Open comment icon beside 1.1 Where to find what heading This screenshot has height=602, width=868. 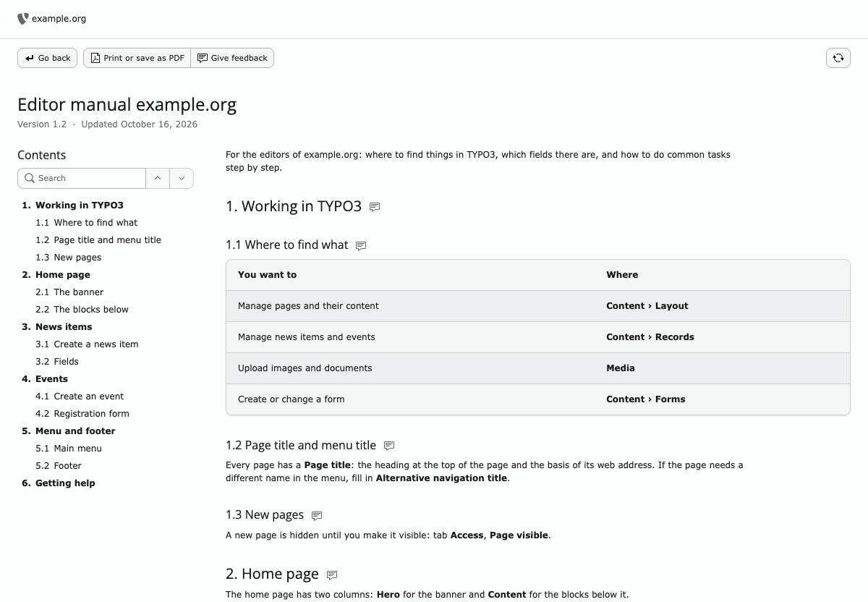point(361,246)
